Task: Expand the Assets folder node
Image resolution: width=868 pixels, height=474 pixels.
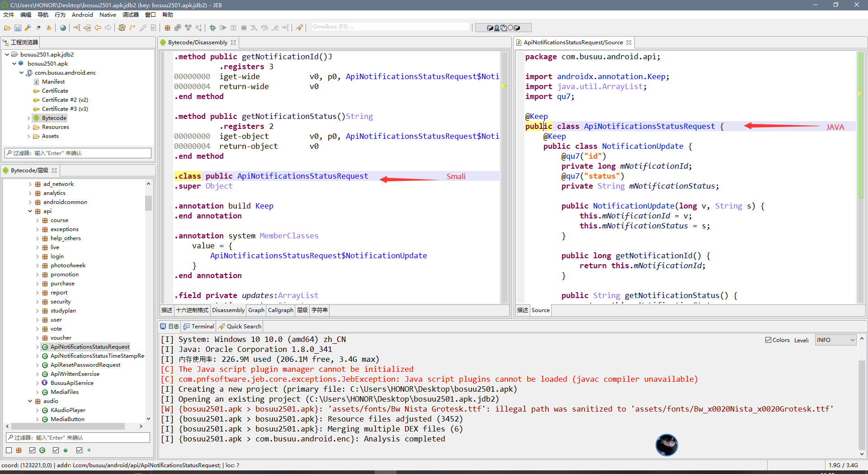Action: click(29, 136)
